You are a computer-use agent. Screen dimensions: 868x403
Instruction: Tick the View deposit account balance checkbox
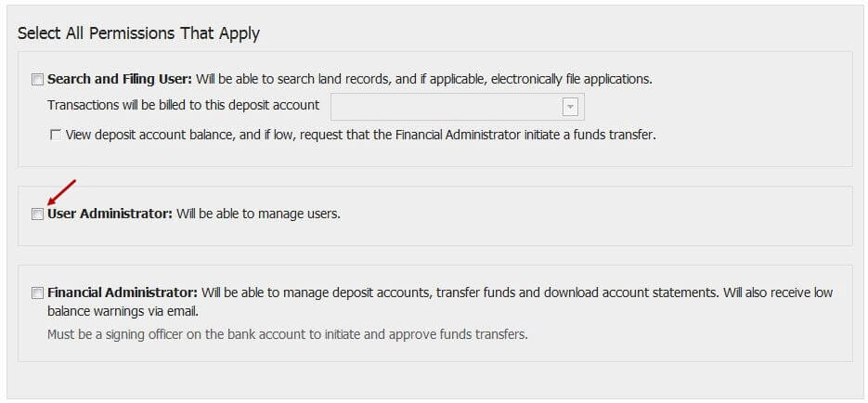(56, 135)
